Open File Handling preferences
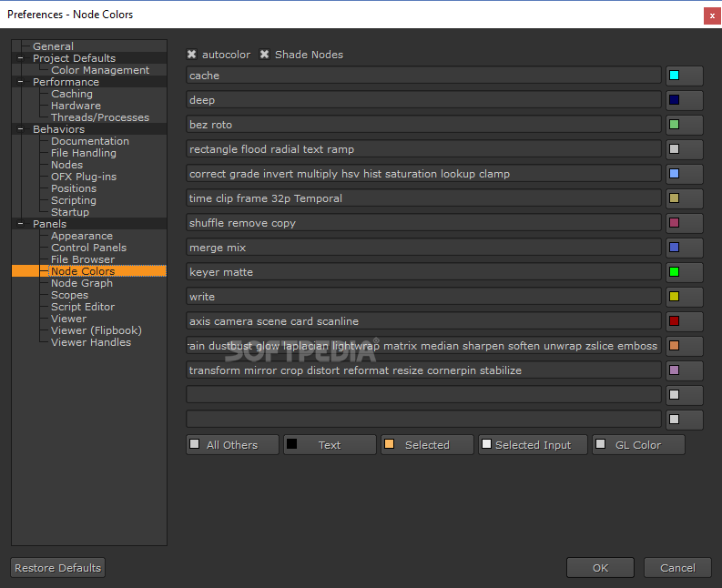This screenshot has width=722, height=588. pos(84,153)
